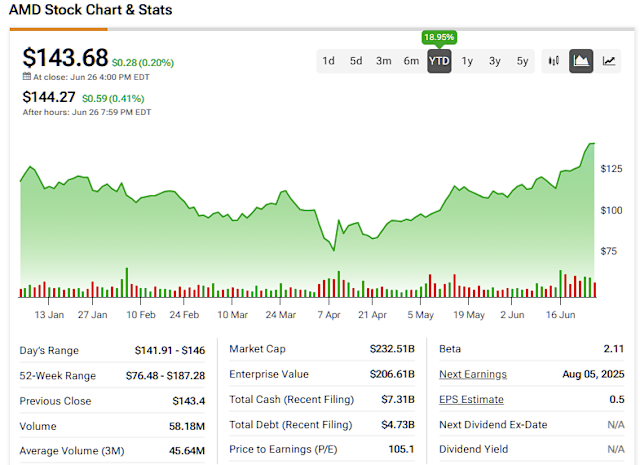Screen dimensions: 640x465
Task: Open the EPS Estimate link
Action: pyautogui.click(x=471, y=399)
